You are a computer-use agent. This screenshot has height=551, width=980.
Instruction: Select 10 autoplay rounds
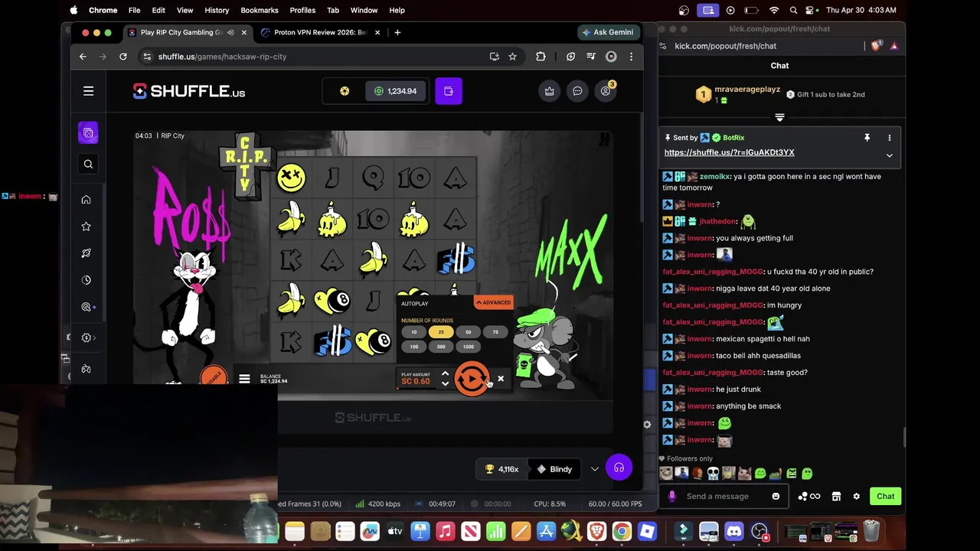pos(414,332)
